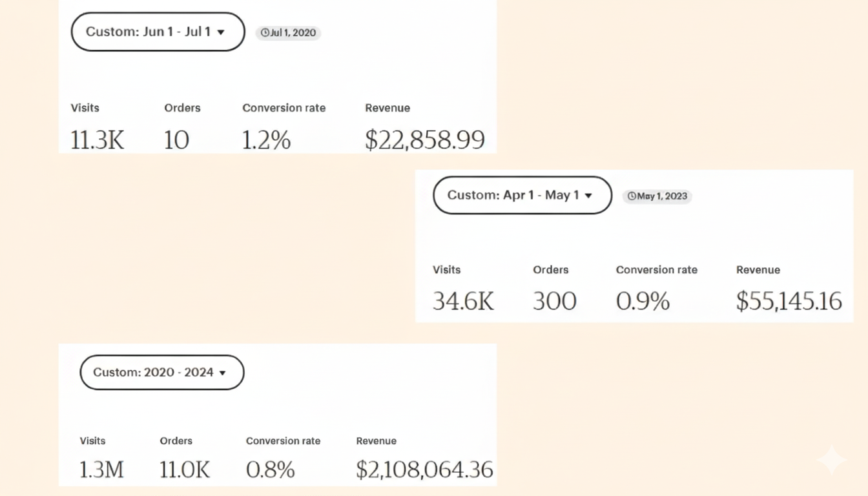
Task: Expand the Custom: Apr 1 - May 1 dropdown
Action: 521,195
